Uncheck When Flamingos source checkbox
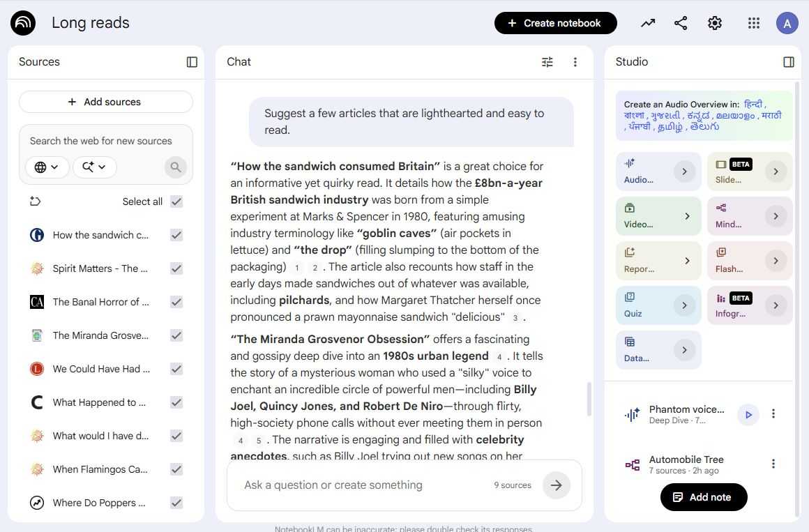809x532 pixels. click(x=176, y=469)
